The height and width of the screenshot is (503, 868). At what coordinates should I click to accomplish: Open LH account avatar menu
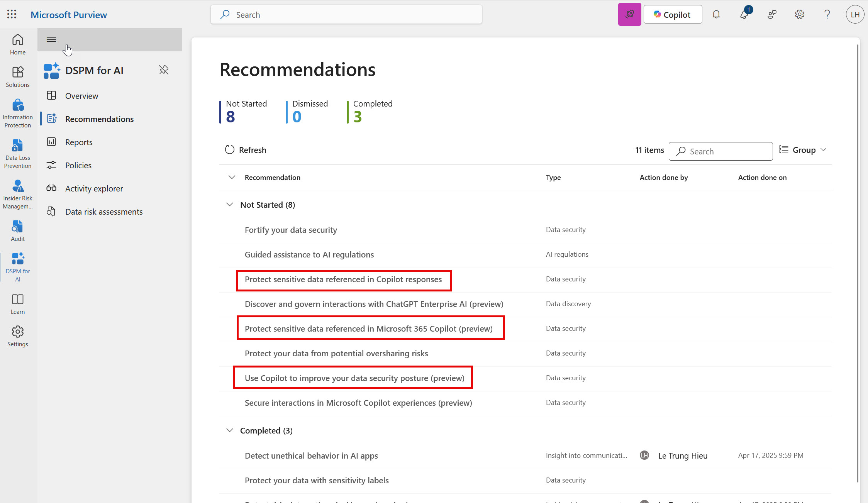855,14
